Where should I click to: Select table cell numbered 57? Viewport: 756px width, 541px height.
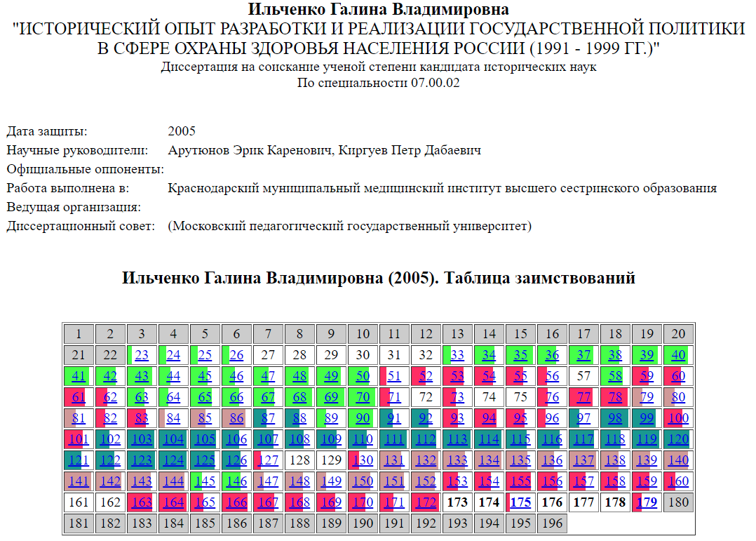tap(583, 376)
